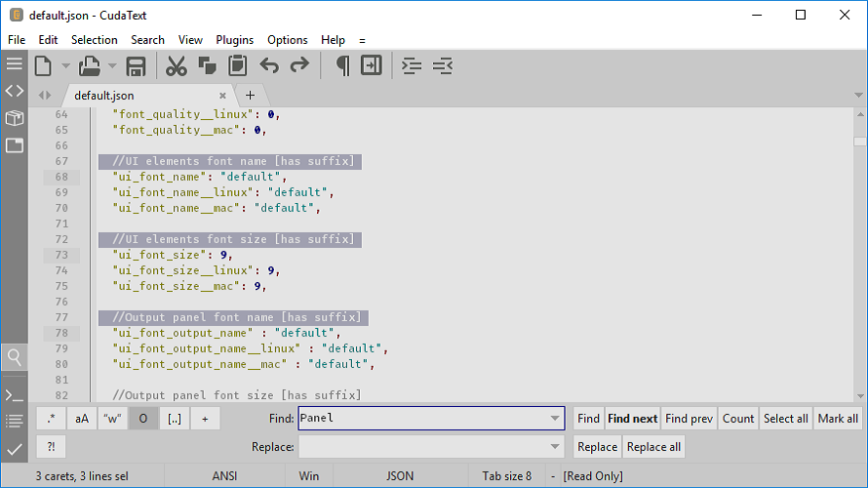Click the Redo arrow icon
This screenshot has height=488, width=868.
(x=299, y=66)
